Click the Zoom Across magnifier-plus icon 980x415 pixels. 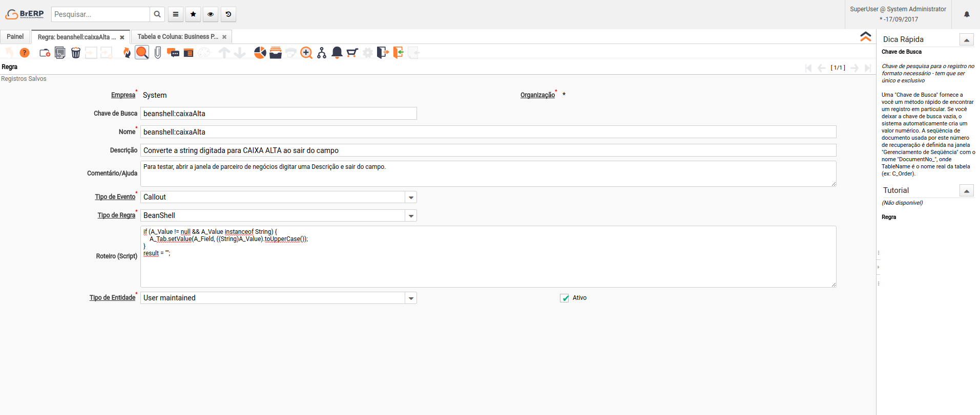click(x=306, y=53)
